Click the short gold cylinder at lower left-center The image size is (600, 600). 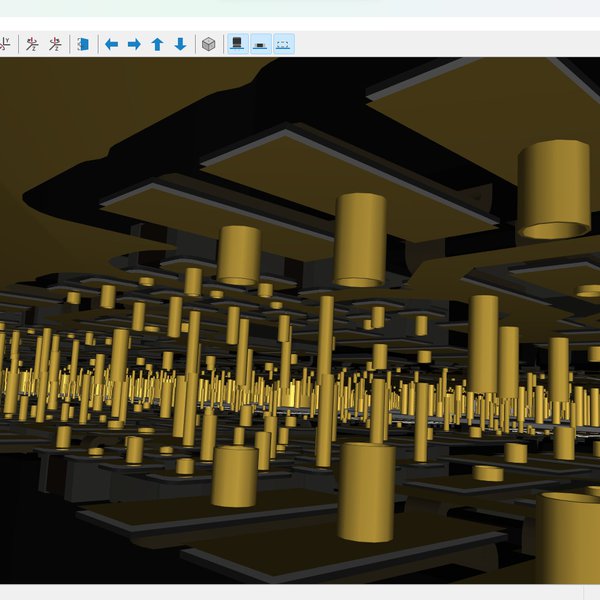point(234,475)
